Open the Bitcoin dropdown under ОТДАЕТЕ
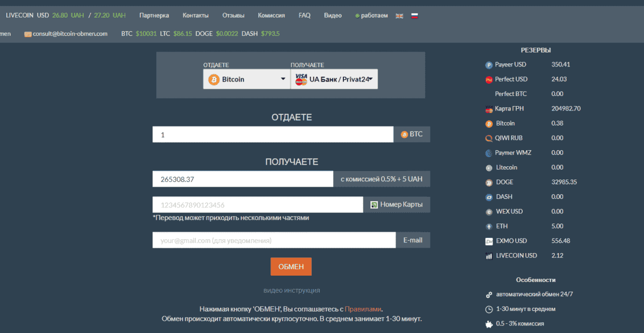The image size is (644, 333). pos(246,79)
